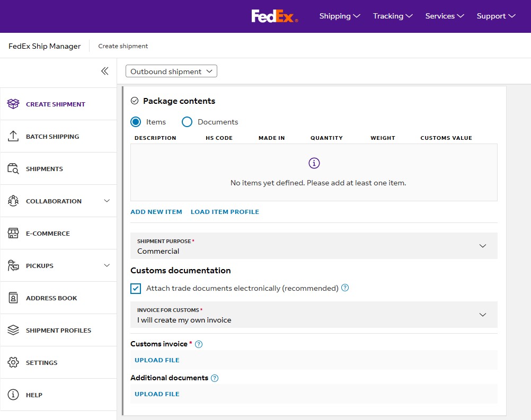Click the Customs Value column header

(446, 138)
